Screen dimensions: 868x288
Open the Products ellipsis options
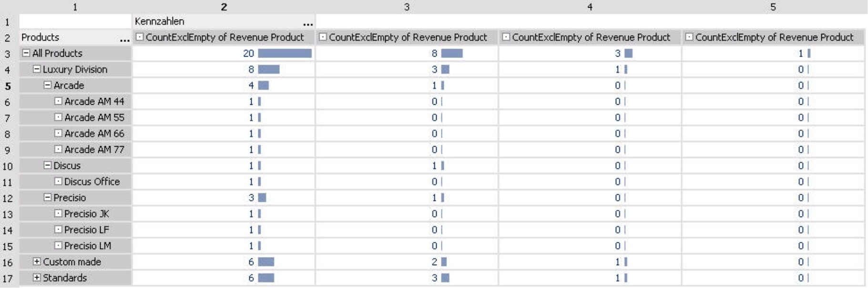click(124, 40)
